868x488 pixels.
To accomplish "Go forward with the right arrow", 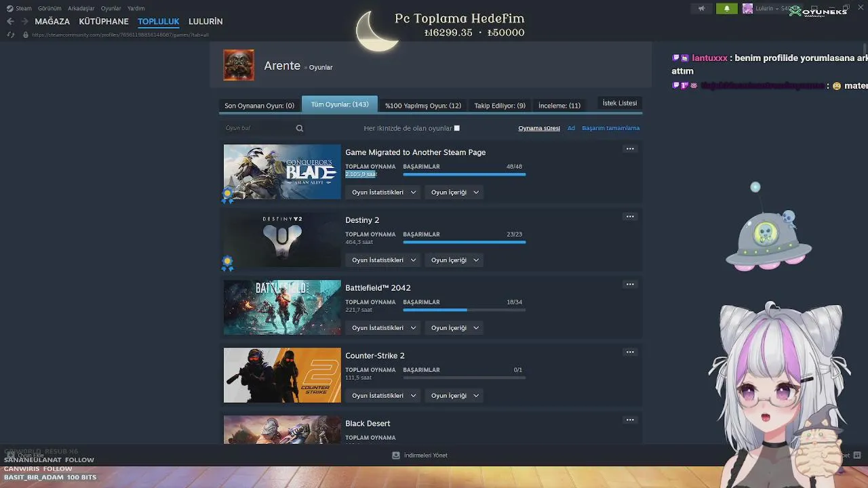I will 24,22.
